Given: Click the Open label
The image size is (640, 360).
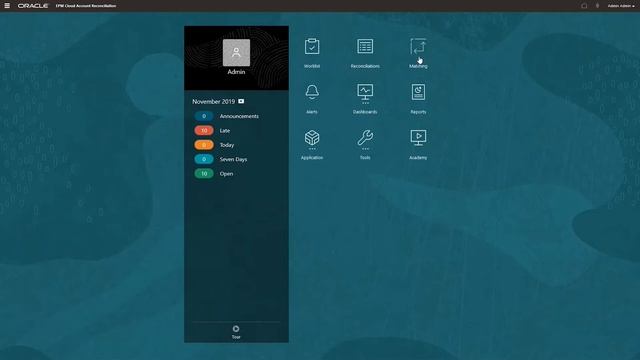Looking at the screenshot, I should point(227,173).
